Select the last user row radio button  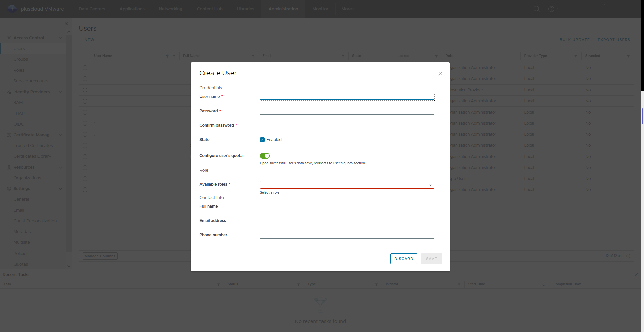coord(85,190)
